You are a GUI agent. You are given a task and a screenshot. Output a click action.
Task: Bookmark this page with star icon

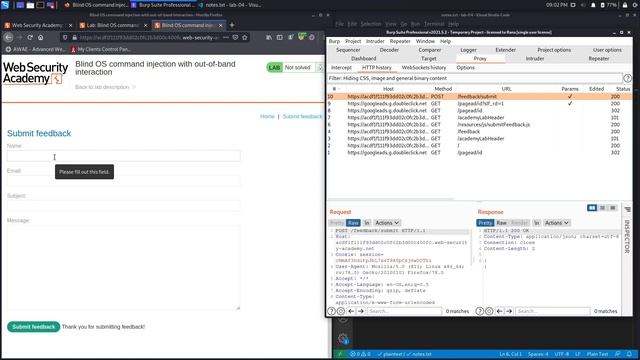[244, 37]
